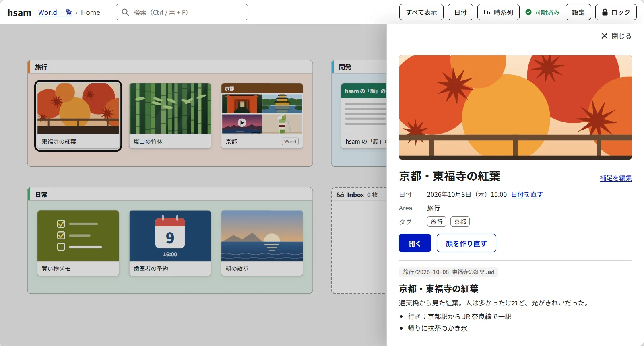Click the hsam logo text

click(19, 12)
